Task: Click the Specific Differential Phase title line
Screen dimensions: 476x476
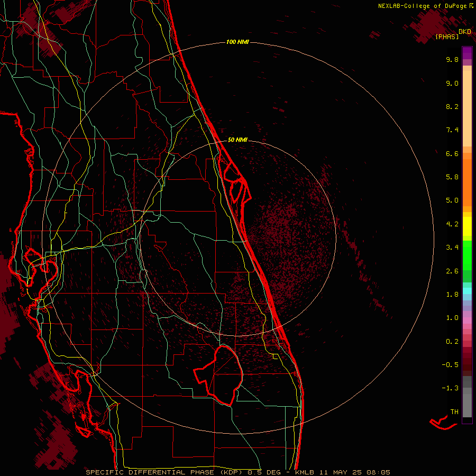Action: coord(237,472)
